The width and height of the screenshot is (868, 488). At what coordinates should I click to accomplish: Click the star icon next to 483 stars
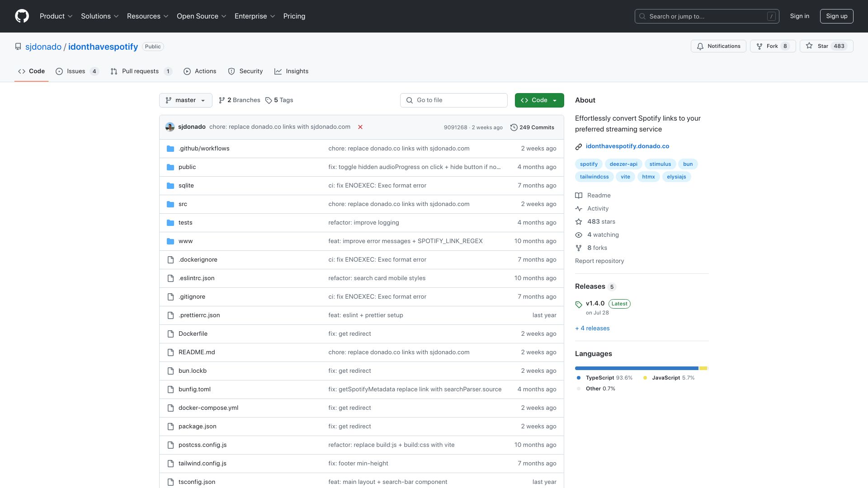579,221
